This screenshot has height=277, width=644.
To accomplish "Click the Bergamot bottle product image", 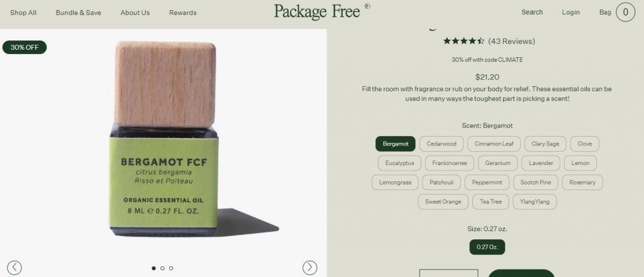I will click(165, 139).
